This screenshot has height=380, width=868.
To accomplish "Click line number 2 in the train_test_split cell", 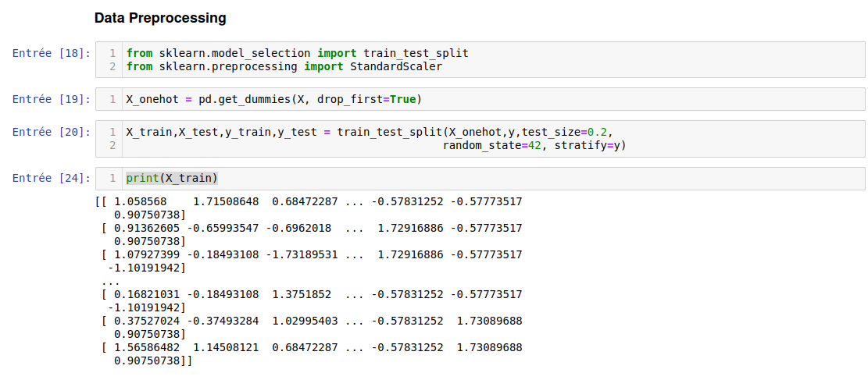I will pos(113,145).
